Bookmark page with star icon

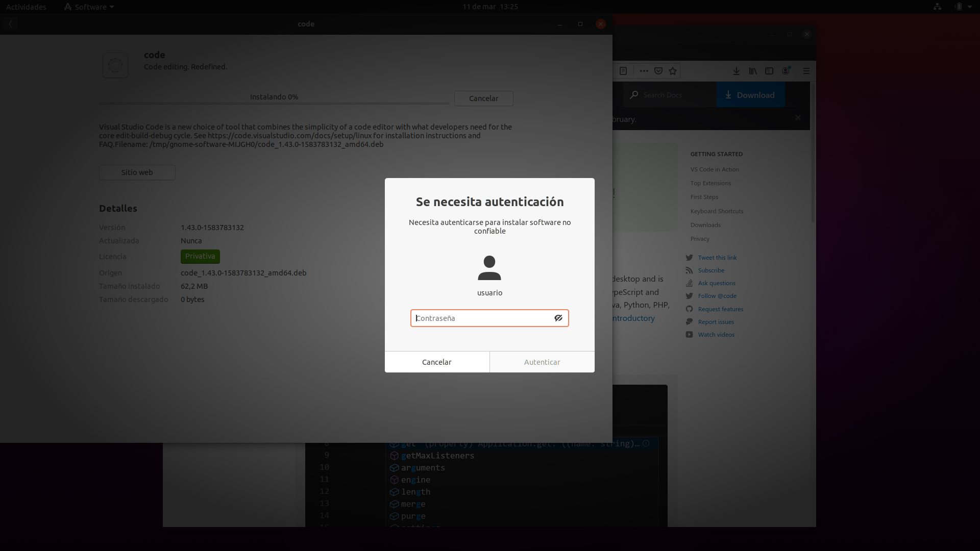pos(673,71)
